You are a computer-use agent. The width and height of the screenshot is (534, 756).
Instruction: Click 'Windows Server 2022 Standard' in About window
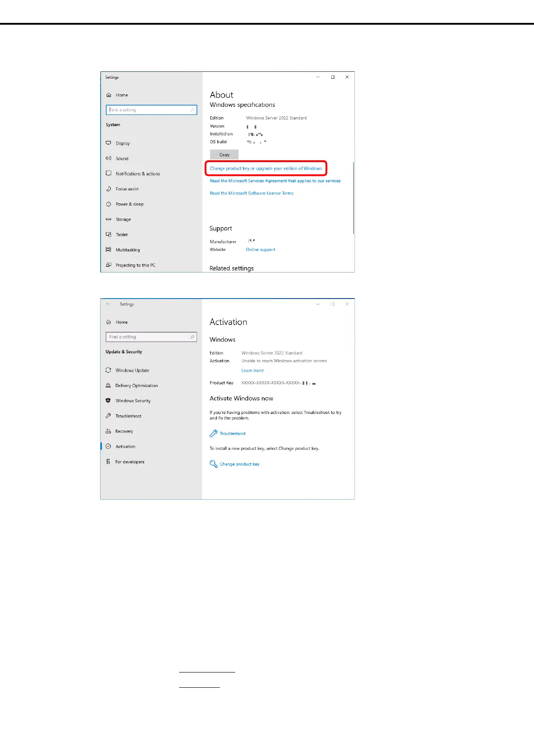coord(276,118)
